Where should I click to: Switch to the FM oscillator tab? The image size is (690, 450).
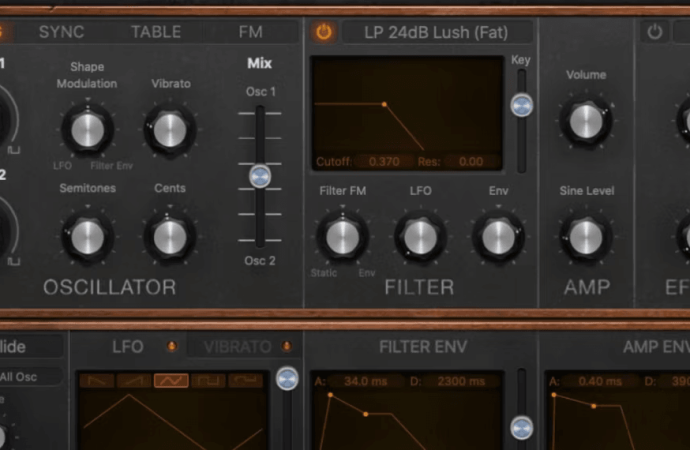tap(251, 32)
